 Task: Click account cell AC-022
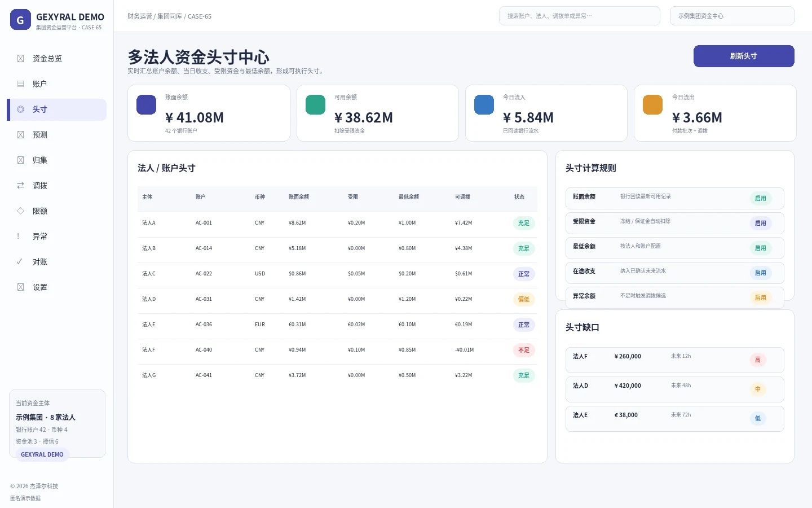pos(204,274)
